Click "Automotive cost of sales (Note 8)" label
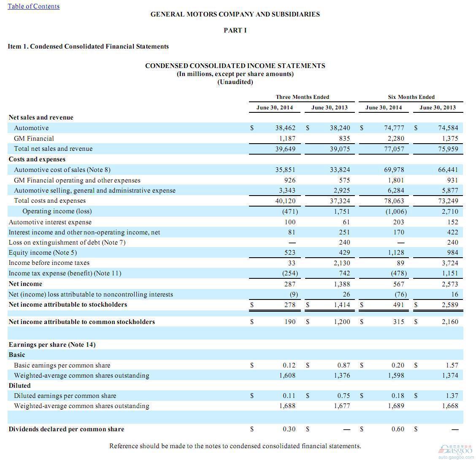Image resolution: width=476 pixels, height=460 pixels. [62, 170]
